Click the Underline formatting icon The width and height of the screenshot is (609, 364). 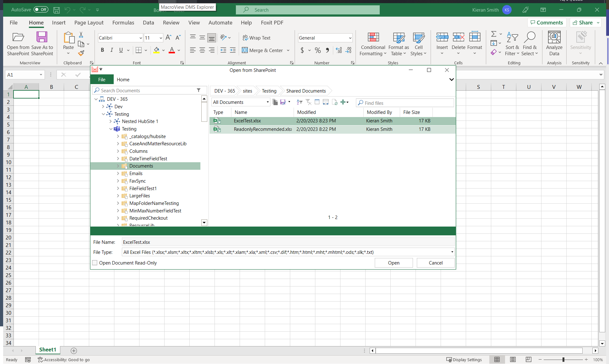(x=121, y=50)
